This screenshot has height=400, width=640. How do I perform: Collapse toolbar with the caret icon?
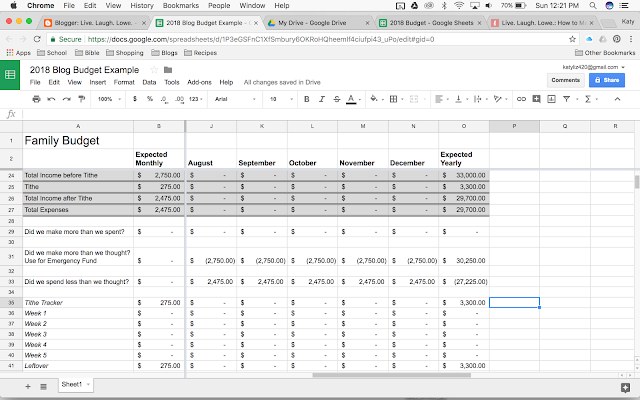click(617, 99)
